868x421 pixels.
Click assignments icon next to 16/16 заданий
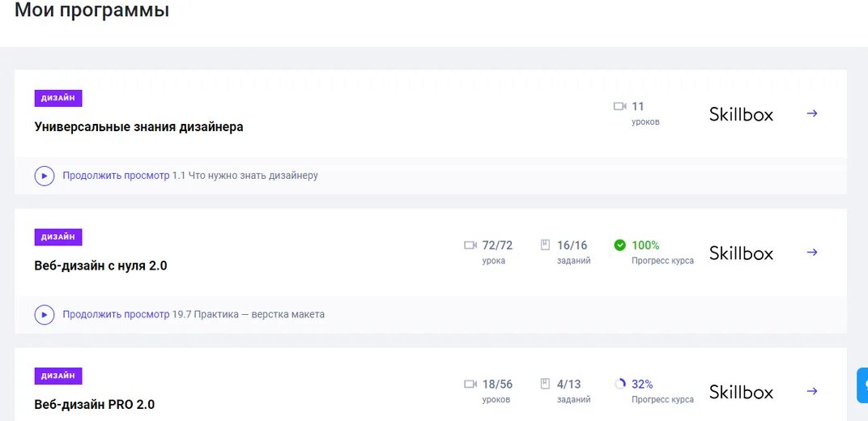tap(546, 245)
